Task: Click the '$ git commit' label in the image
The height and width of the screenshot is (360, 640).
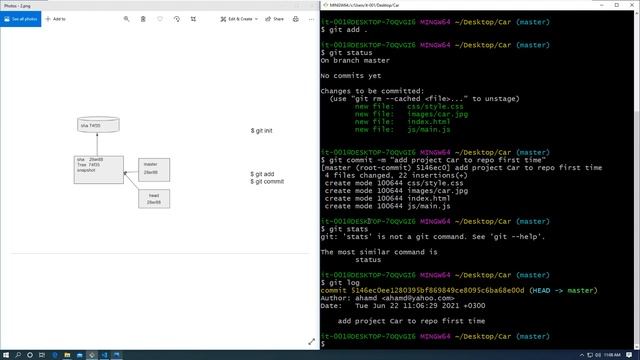Action: 267,181
